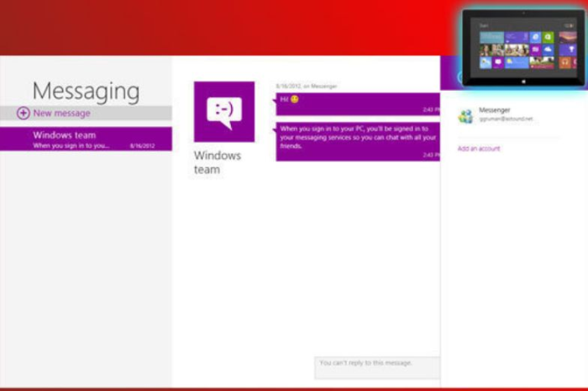Select the 'When you sign in to your PC' message
Image resolution: width=588 pixels, height=391 pixels.
pyautogui.click(x=358, y=141)
